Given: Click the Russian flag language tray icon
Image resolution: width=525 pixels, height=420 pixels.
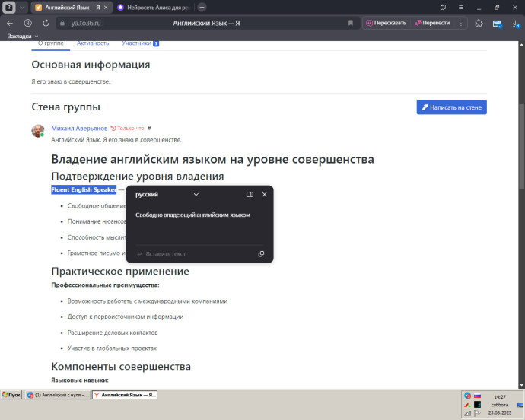Looking at the screenshot, I should (x=478, y=396).
